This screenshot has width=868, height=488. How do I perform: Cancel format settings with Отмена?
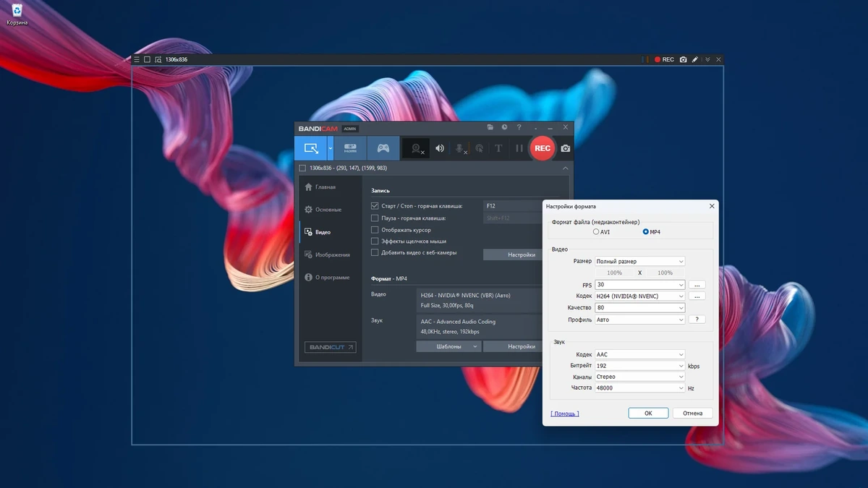tap(692, 414)
